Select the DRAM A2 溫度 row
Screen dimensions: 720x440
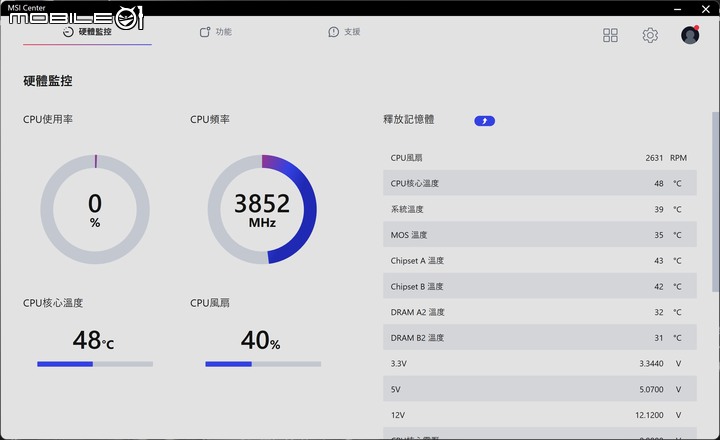(x=540, y=312)
